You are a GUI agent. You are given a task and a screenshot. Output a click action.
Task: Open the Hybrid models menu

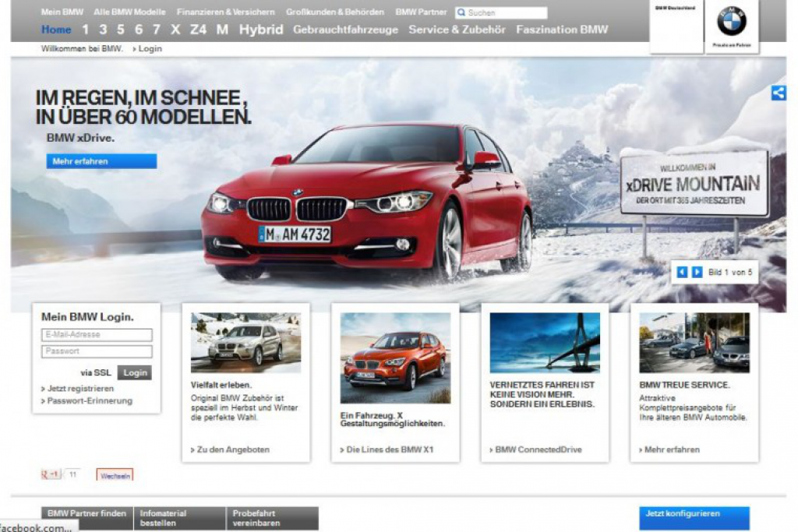point(261,30)
